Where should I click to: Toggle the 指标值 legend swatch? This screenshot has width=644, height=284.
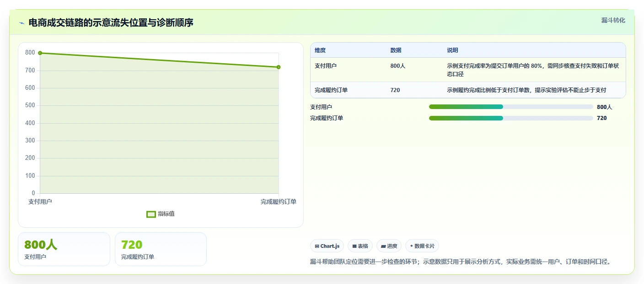click(x=151, y=214)
